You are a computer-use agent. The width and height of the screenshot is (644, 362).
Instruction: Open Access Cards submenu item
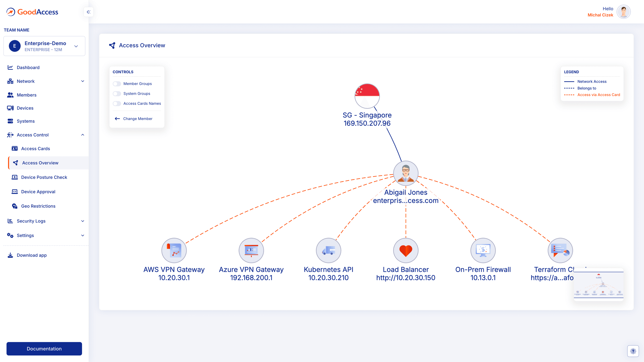pos(36,149)
